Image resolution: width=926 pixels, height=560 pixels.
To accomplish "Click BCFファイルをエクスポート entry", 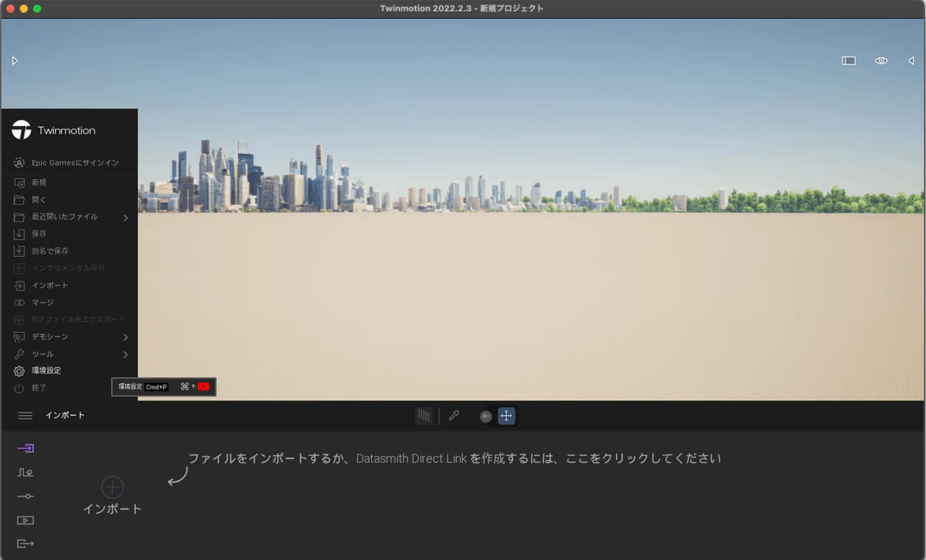I will point(78,319).
